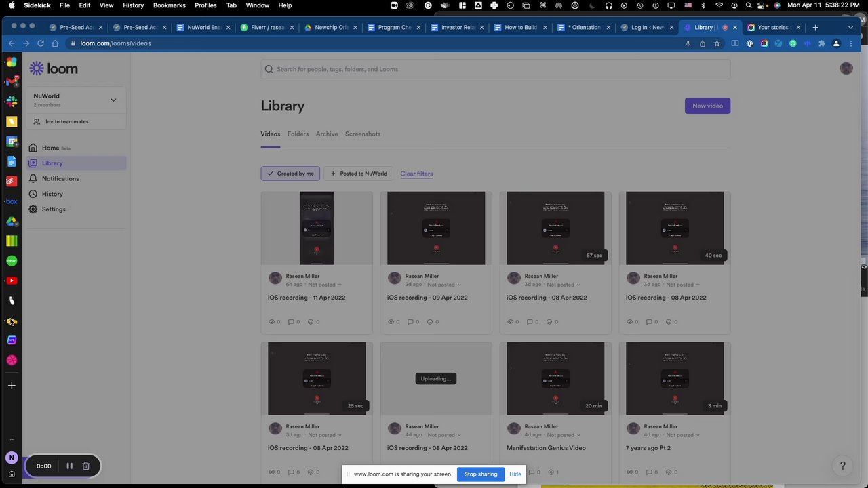This screenshot has height=488, width=868.
Task: Open Not posted dropdown on 7 years ago Pt 2
Action: (682, 435)
